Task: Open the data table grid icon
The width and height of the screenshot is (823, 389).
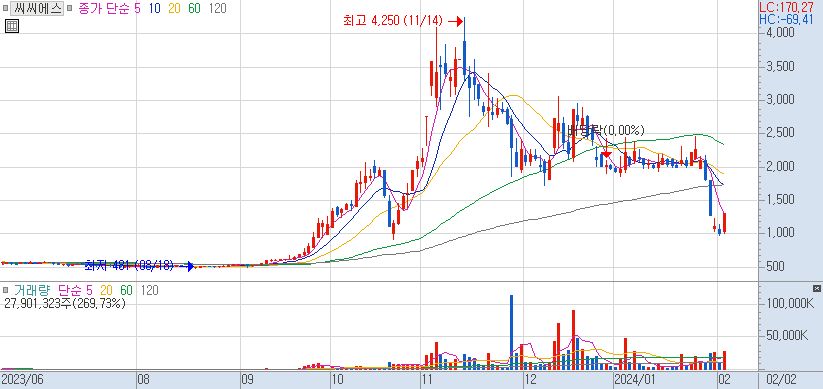Action: pyautogui.click(x=12, y=26)
